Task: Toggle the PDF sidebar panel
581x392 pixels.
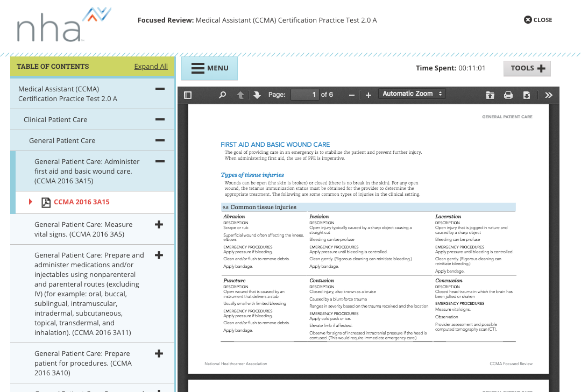Action: click(x=187, y=95)
